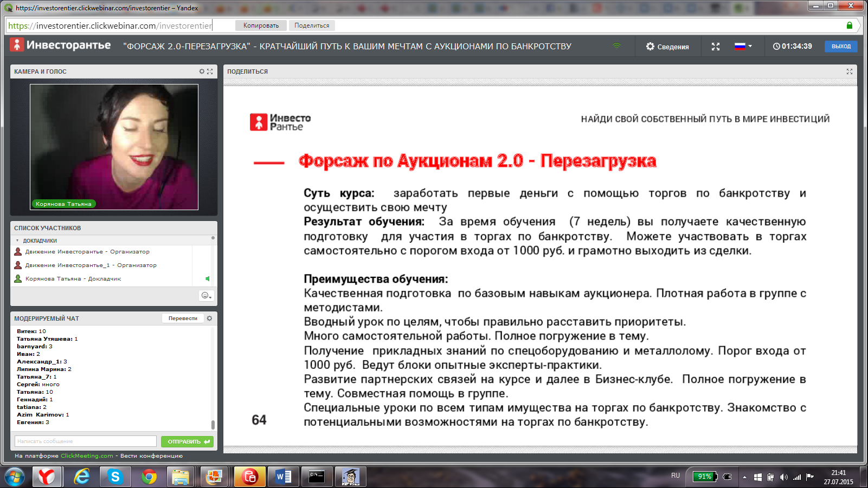Click the chat message input field

point(86,441)
